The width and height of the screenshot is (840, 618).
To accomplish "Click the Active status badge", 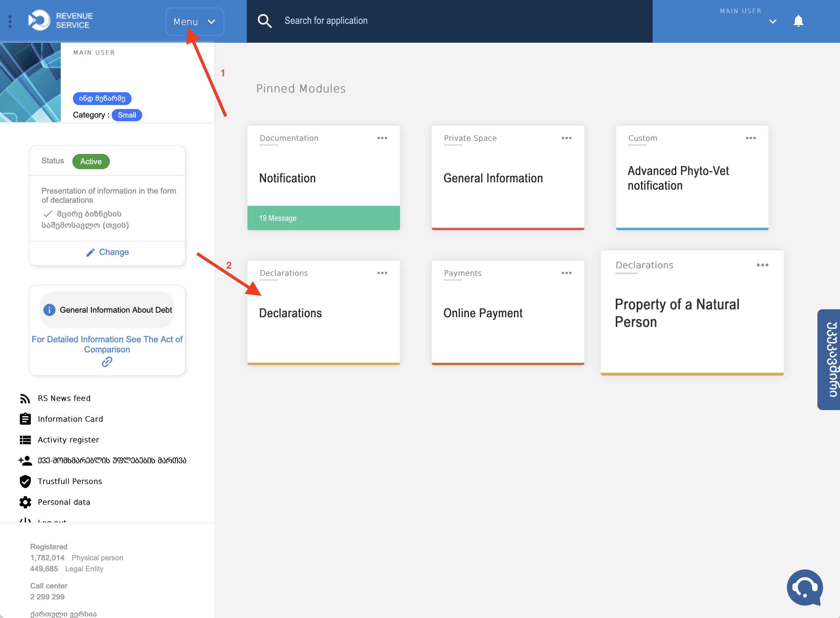I will pos(91,161).
